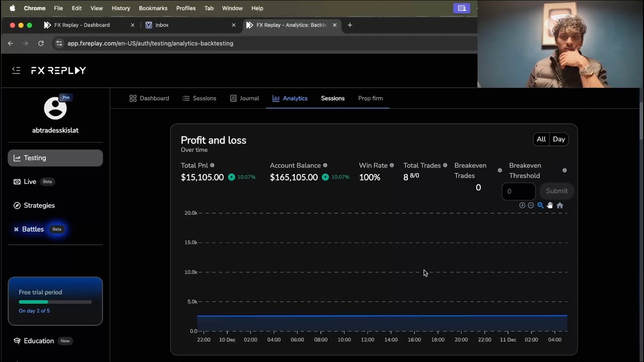Image resolution: width=644 pixels, height=362 pixels.
Task: Switch chart view to Day
Action: click(x=559, y=139)
